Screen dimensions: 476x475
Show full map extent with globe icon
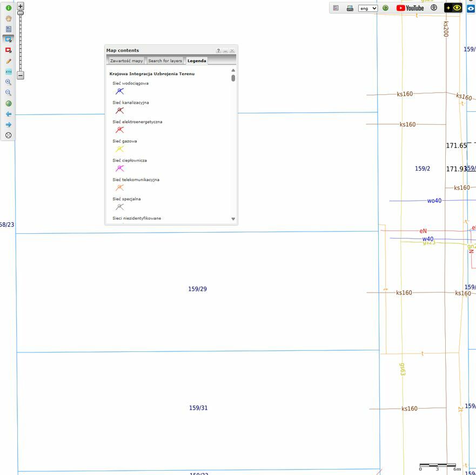click(9, 104)
